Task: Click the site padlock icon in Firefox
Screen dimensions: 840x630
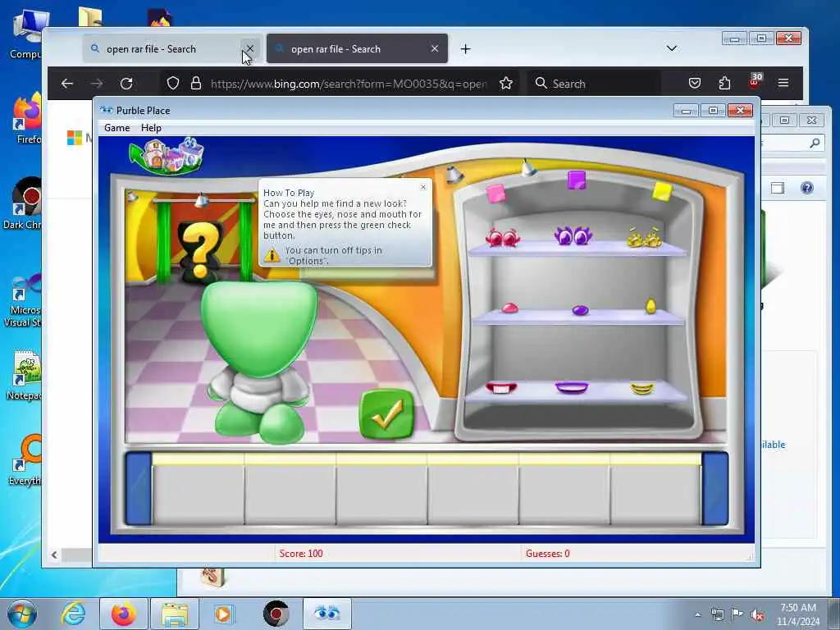Action: [x=196, y=83]
